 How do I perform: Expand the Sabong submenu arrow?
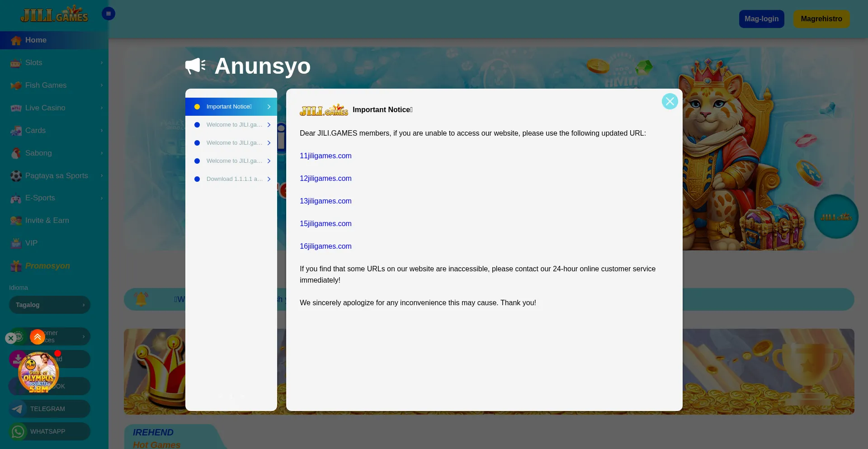[102, 153]
